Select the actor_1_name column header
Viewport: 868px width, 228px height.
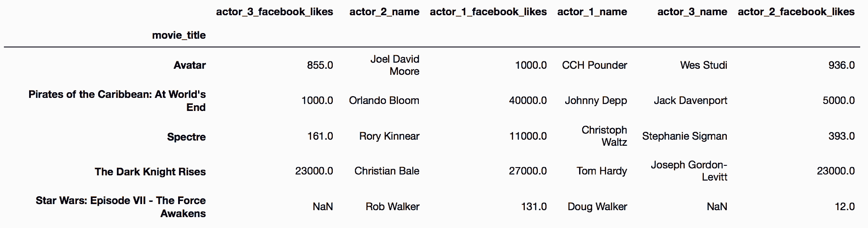(x=592, y=12)
